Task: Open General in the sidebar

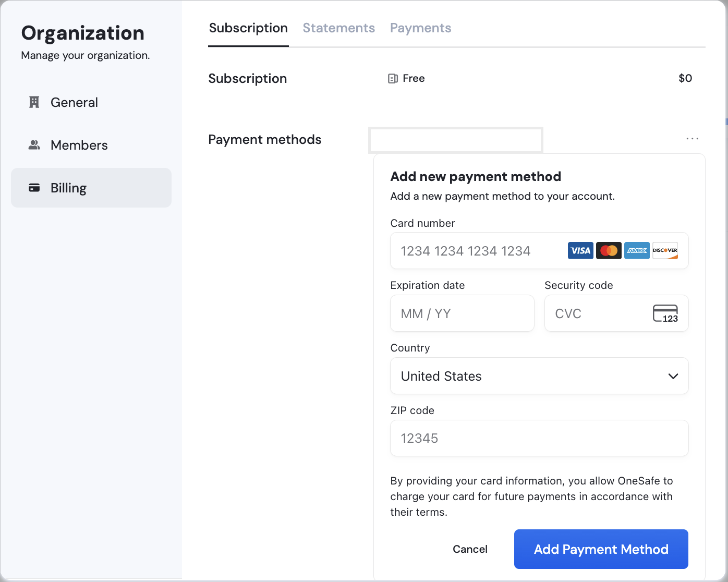Action: [x=91, y=102]
